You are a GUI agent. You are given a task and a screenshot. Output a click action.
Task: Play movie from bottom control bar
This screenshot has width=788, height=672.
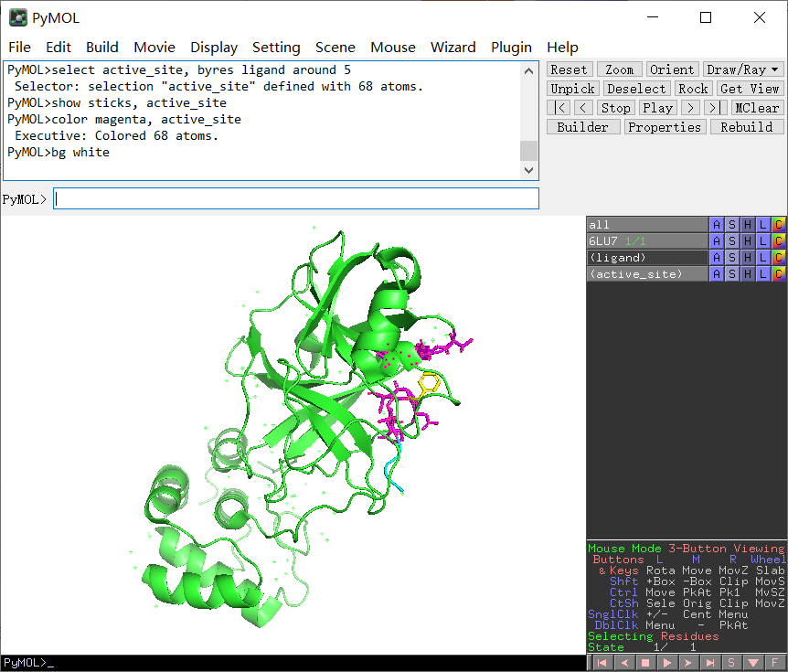pyautogui.click(x=667, y=663)
